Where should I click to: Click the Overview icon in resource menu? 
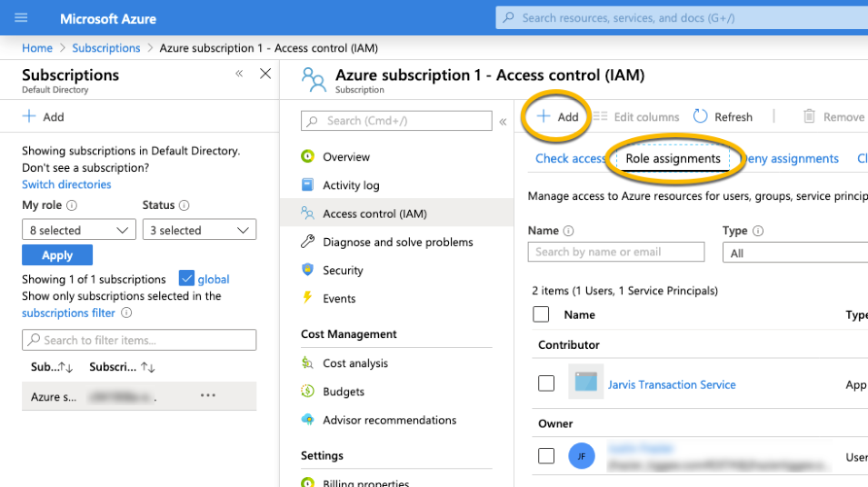coord(307,156)
